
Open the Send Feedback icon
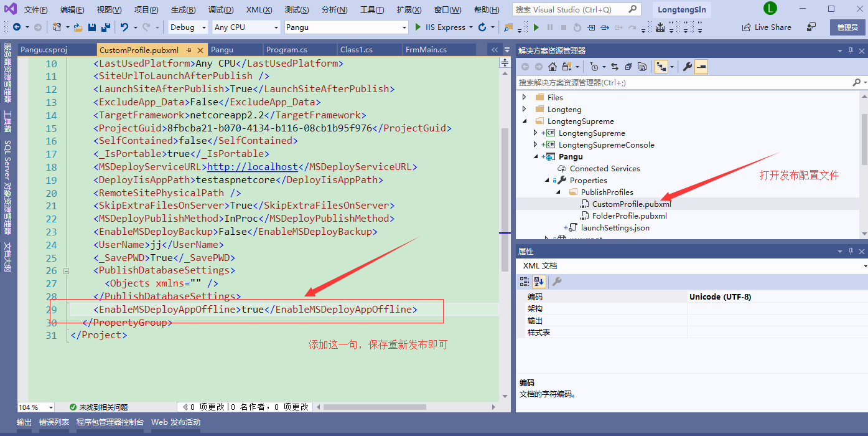(812, 27)
